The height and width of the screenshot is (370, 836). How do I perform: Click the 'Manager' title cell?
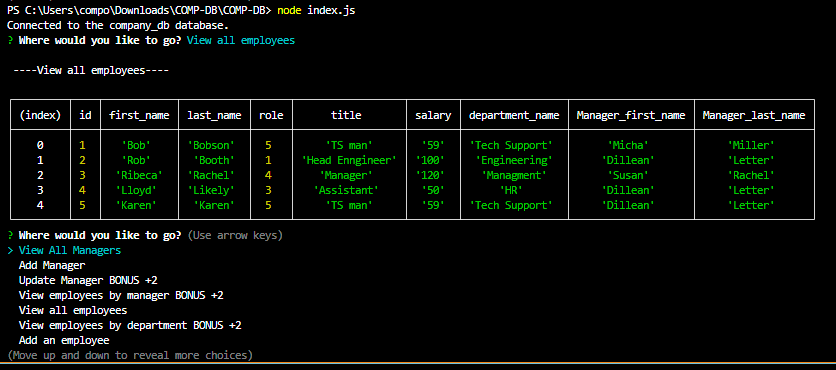(346, 175)
